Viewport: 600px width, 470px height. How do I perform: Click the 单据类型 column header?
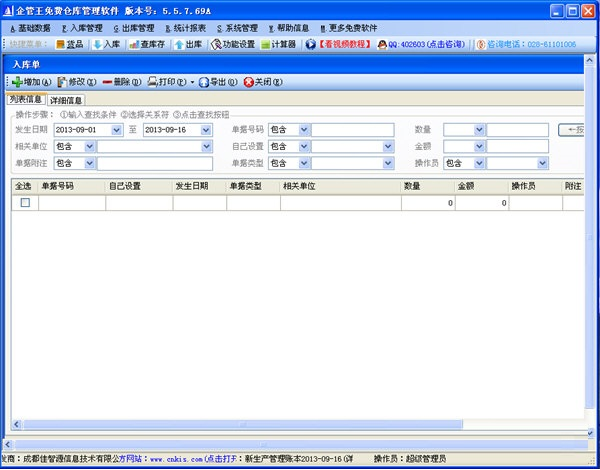pyautogui.click(x=253, y=186)
